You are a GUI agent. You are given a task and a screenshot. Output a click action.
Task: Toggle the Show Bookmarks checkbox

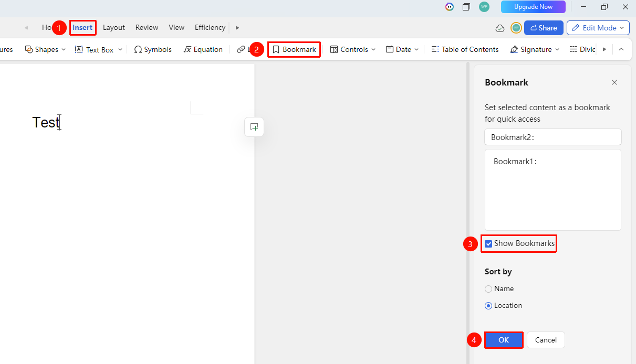click(488, 244)
